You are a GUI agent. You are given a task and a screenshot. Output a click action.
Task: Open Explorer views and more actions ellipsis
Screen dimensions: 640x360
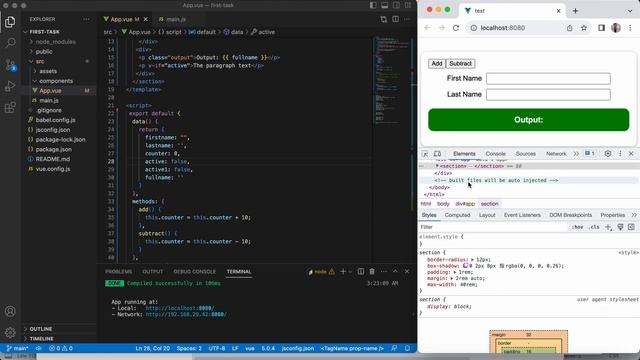tap(86, 19)
